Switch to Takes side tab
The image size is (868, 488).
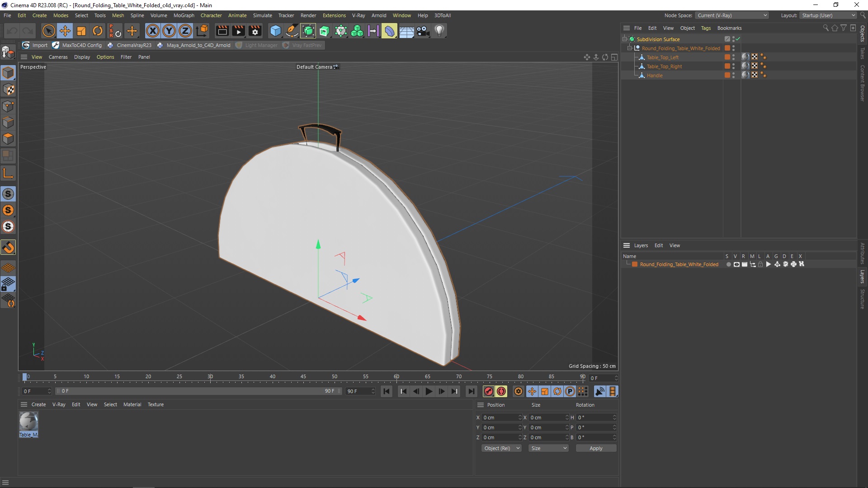point(863,53)
